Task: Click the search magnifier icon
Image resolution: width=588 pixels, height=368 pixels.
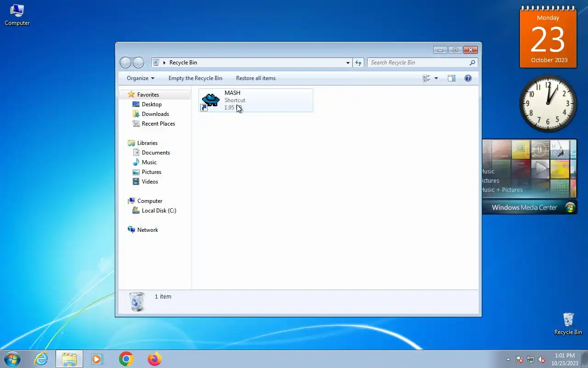Action: tap(472, 63)
